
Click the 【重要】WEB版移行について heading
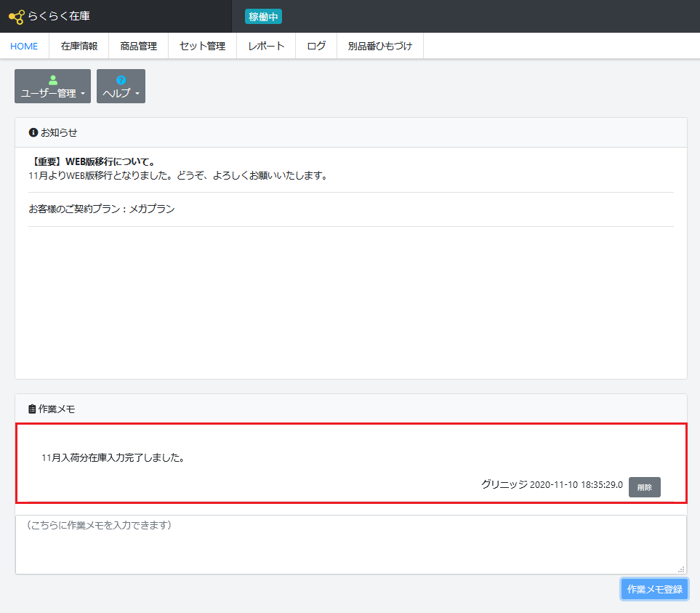92,161
